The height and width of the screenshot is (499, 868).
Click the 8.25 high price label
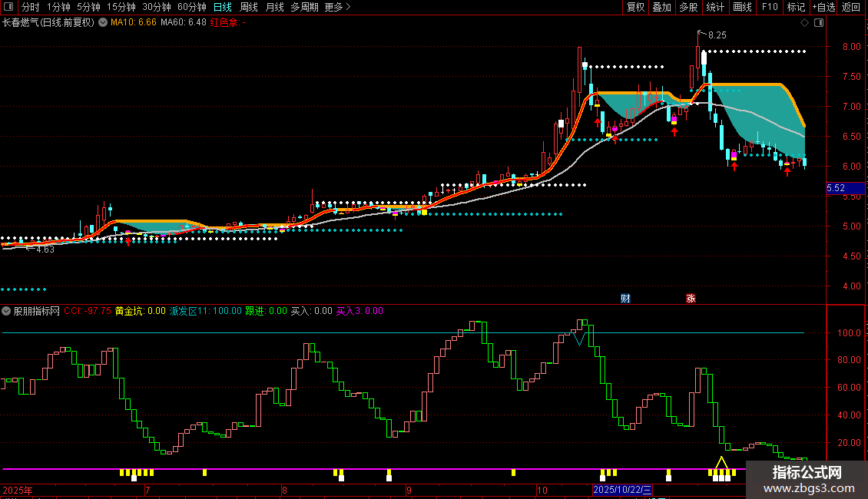(717, 35)
